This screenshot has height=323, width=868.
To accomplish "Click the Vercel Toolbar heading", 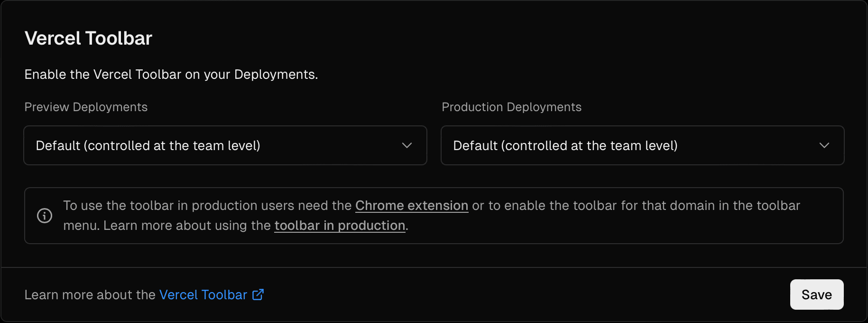I will click(x=88, y=38).
